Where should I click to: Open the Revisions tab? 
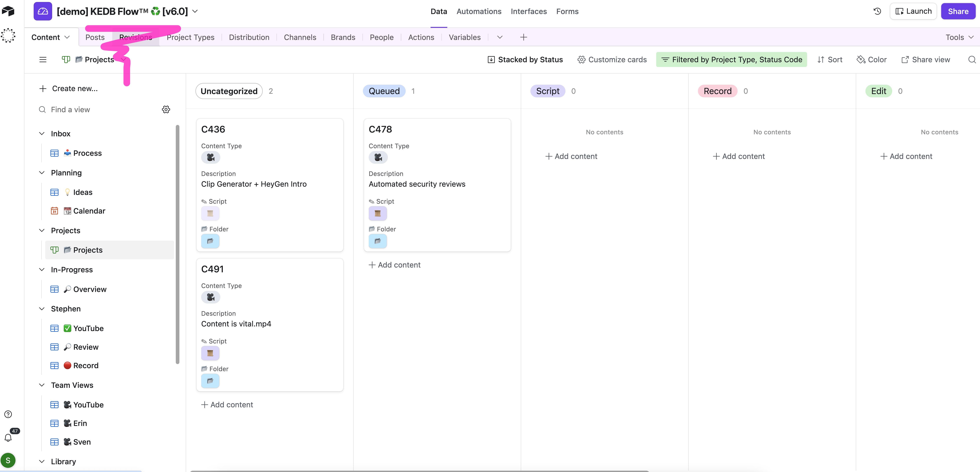pos(136,37)
